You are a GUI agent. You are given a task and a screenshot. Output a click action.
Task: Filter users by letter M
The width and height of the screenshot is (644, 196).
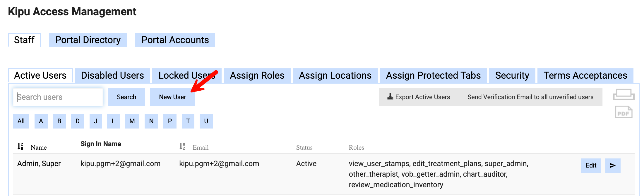pos(132,121)
